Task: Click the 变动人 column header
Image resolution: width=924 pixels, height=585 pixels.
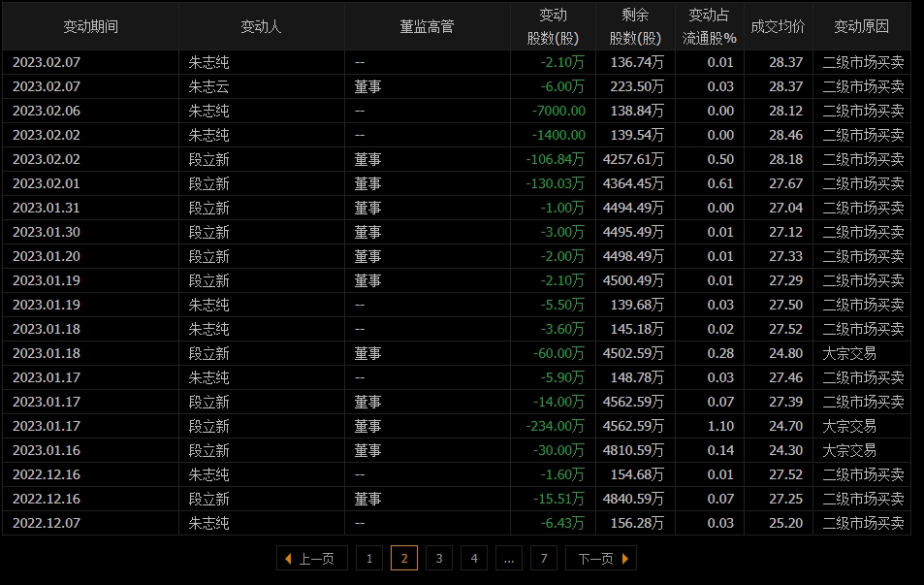Action: [x=262, y=26]
